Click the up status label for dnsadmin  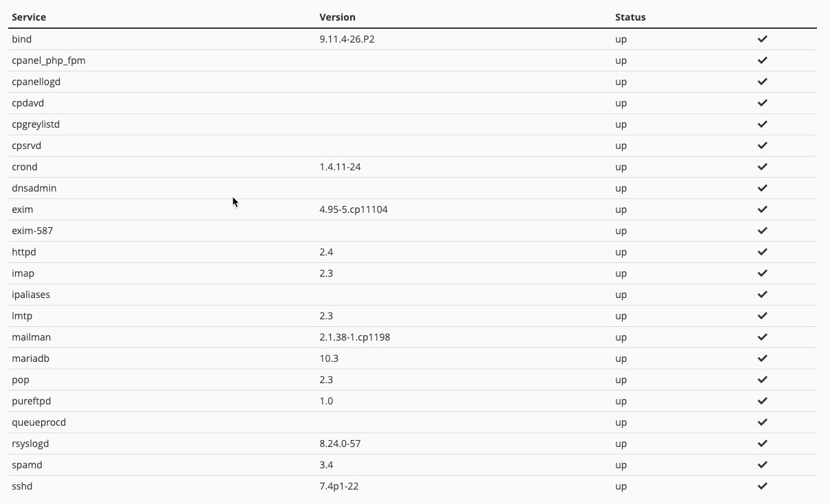coord(621,188)
